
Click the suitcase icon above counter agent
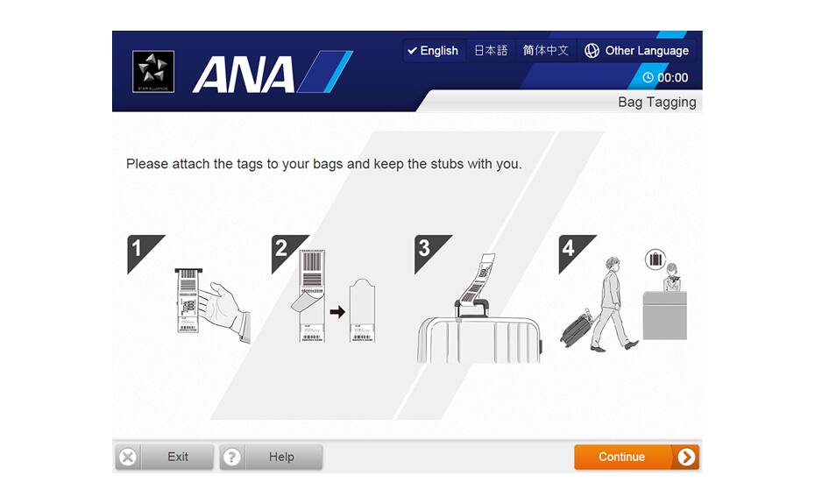(656, 259)
